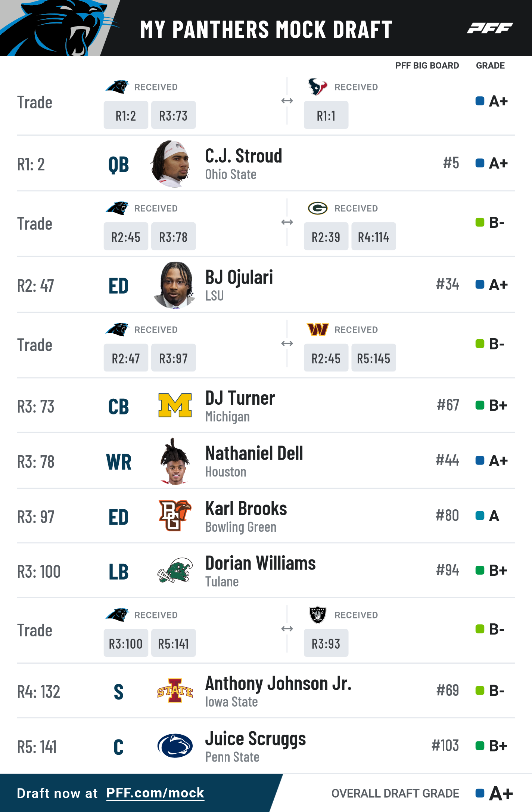Click the Tulane Green Wave logo
Viewport: 532px width, 812px height.
coord(175,571)
